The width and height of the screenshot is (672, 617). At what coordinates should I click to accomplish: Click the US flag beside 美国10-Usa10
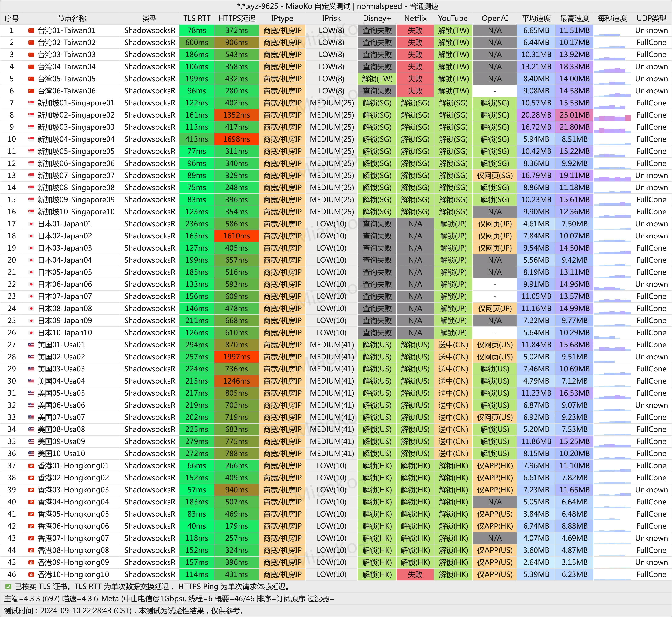tap(31, 454)
